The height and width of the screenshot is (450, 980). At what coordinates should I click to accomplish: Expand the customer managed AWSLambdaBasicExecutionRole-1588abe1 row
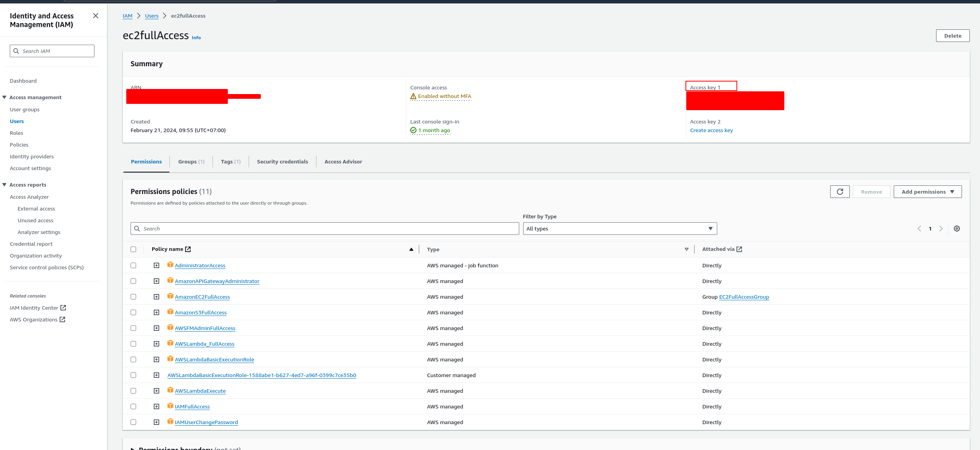156,375
